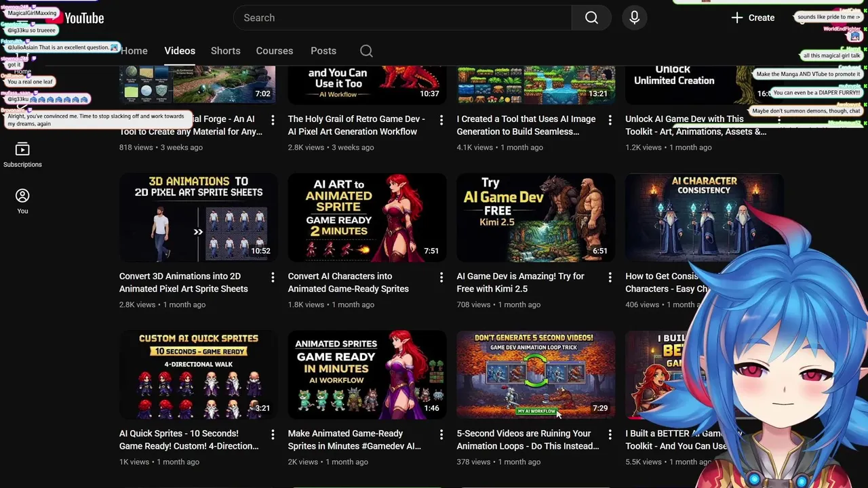Image resolution: width=868 pixels, height=488 pixels.
Task: Click '818 views • 3 weeks ago' text
Action: [x=161, y=147]
